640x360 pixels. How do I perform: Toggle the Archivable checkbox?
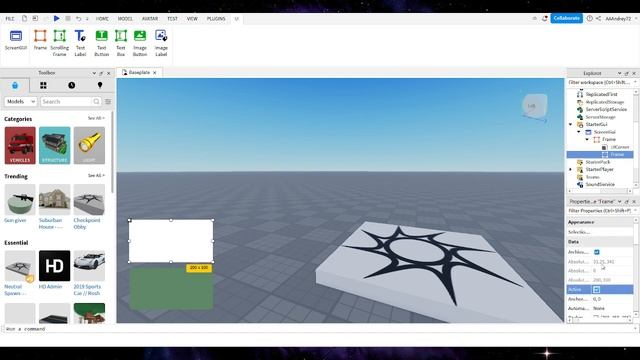tap(597, 252)
